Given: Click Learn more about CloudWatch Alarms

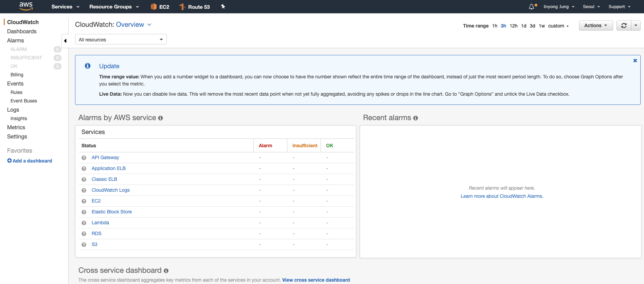Looking at the screenshot, I should pos(502,196).
